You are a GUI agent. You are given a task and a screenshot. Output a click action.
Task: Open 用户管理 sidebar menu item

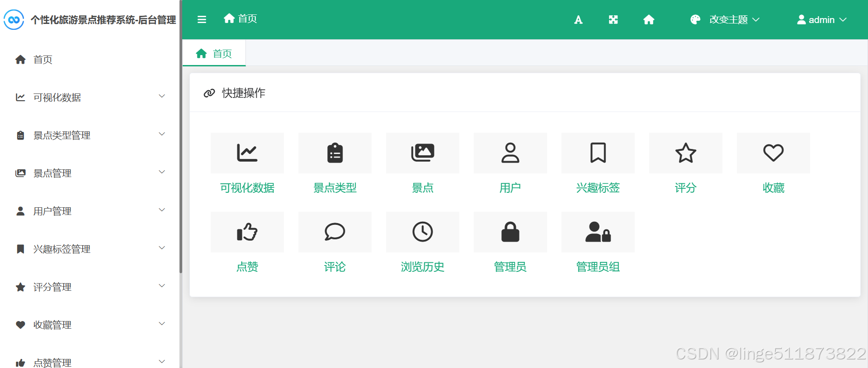click(x=90, y=211)
